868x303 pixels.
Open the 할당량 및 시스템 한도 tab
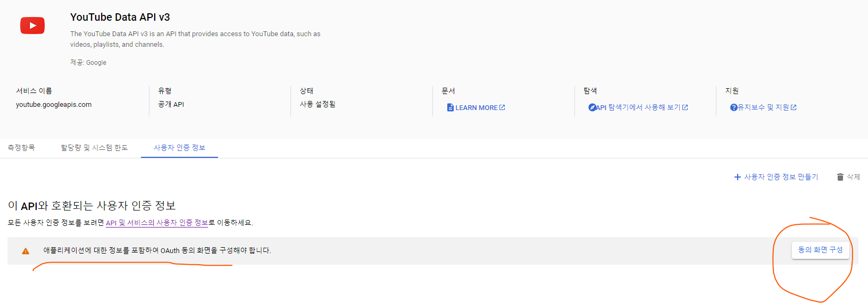pyautogui.click(x=94, y=148)
